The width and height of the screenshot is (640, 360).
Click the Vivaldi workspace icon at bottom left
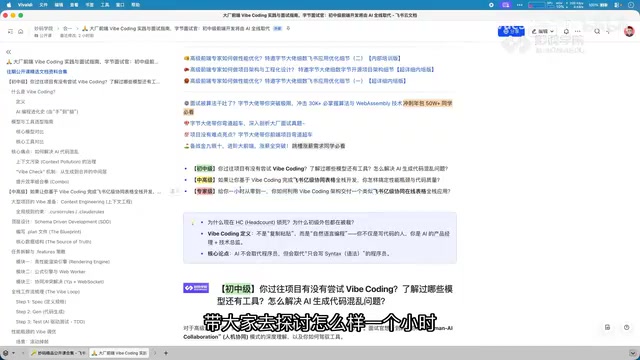click(x=6, y=353)
